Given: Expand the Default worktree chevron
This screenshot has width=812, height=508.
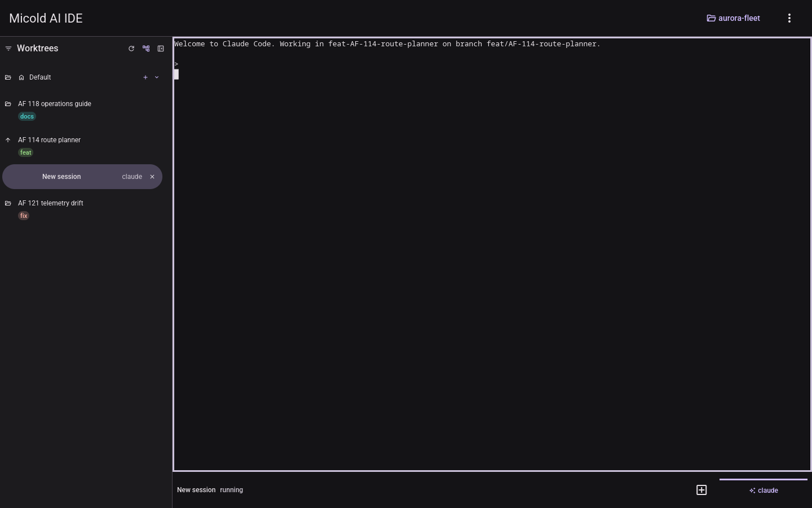Looking at the screenshot, I should pos(157,77).
